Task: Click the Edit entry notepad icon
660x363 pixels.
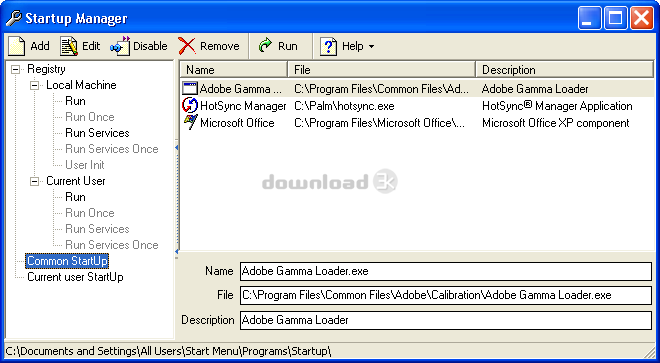Action: (69, 46)
